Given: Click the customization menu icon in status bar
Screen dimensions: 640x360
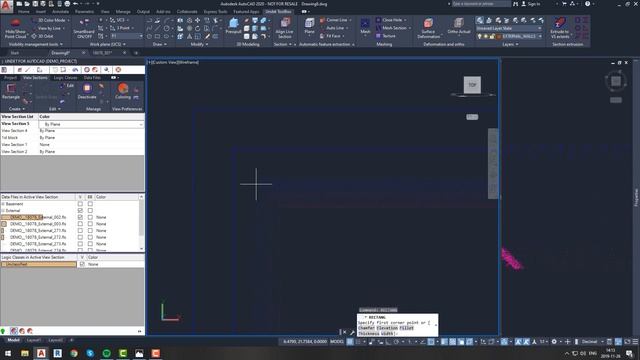Looking at the screenshot, I should click(x=635, y=342).
